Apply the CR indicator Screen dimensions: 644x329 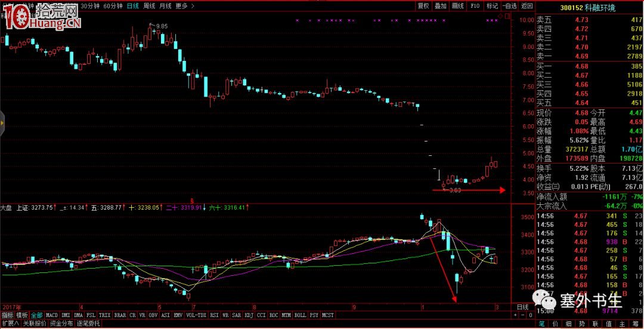132,315
